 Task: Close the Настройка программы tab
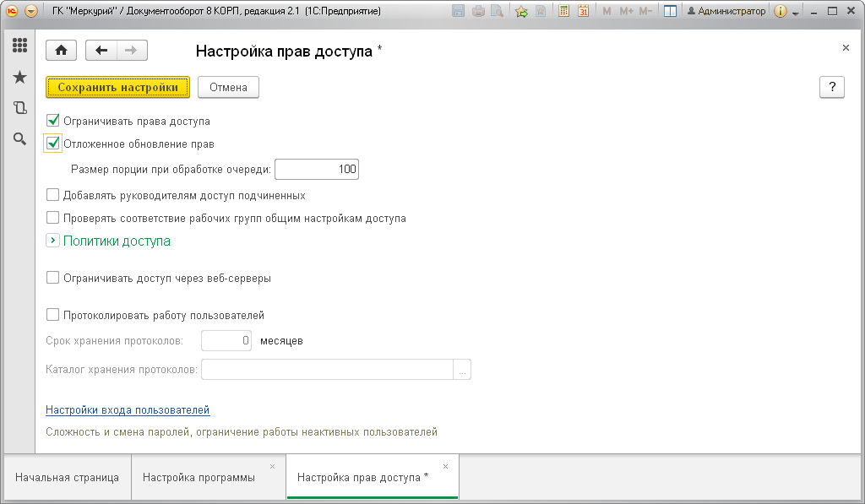pos(273,467)
